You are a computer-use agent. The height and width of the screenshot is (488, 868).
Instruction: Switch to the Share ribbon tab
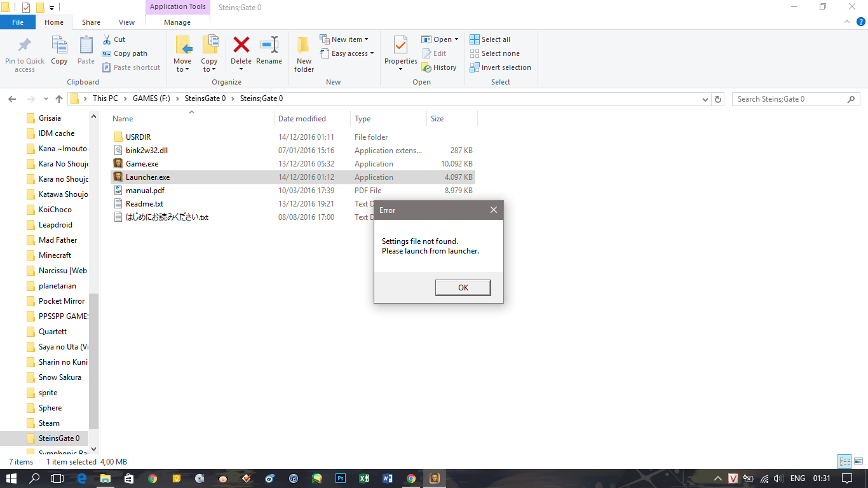pyautogui.click(x=91, y=22)
